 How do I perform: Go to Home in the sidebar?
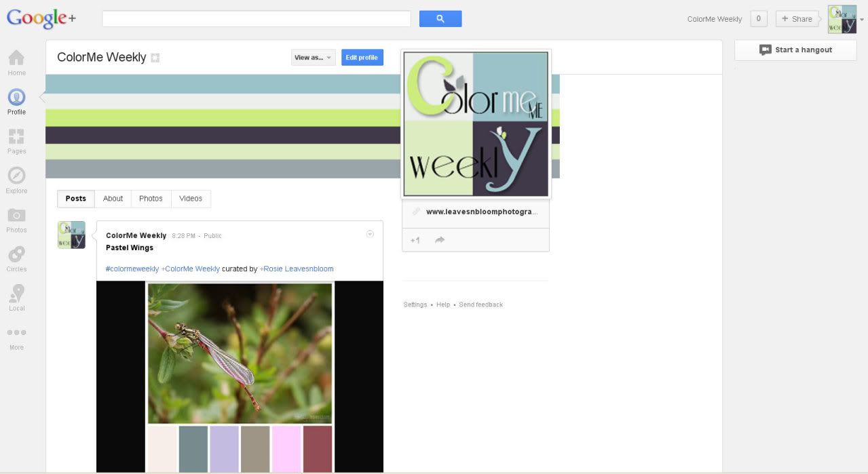tap(17, 62)
